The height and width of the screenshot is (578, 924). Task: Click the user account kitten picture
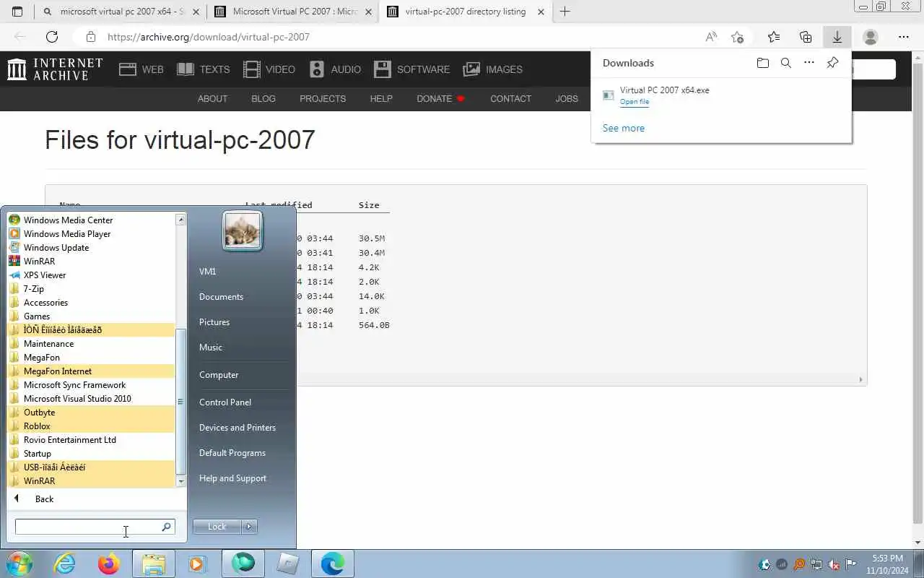pyautogui.click(x=243, y=231)
